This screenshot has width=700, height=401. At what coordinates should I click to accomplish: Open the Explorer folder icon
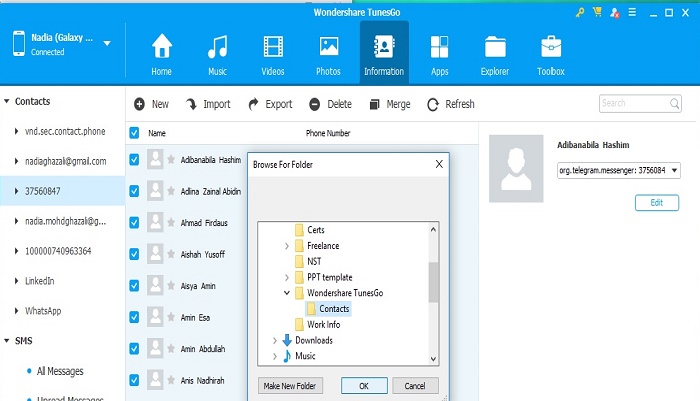coord(494,48)
